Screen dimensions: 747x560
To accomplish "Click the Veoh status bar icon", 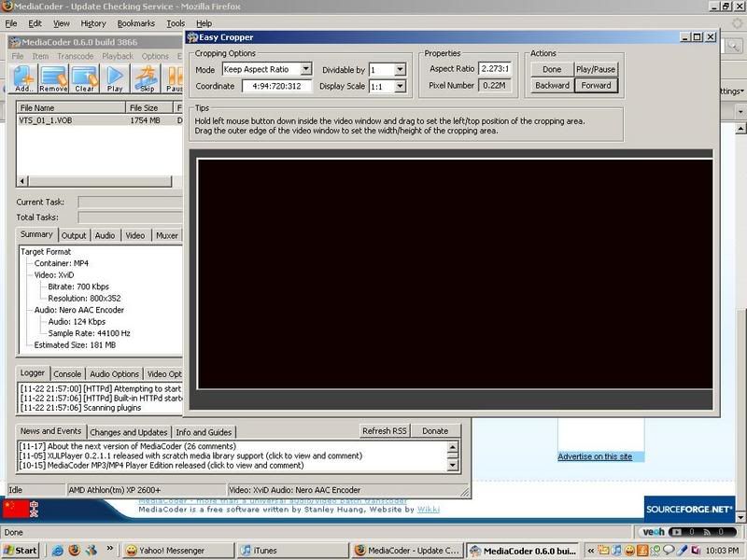I will [x=654, y=531].
